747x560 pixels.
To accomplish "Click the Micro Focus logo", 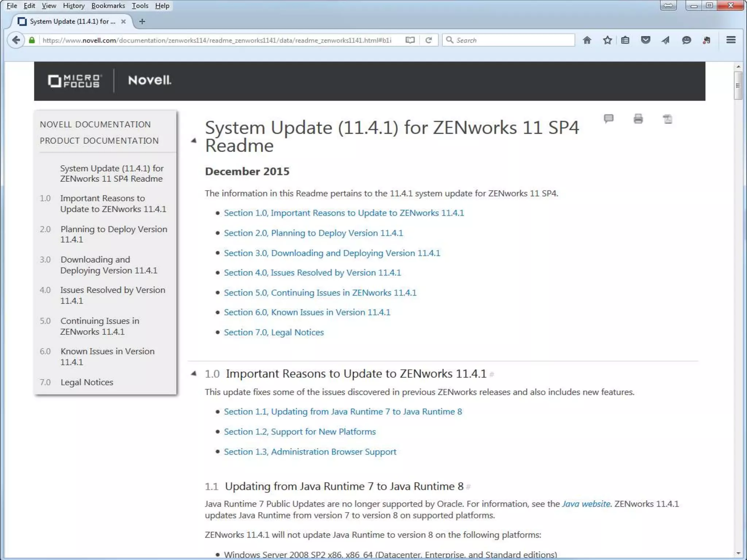I will coord(74,81).
